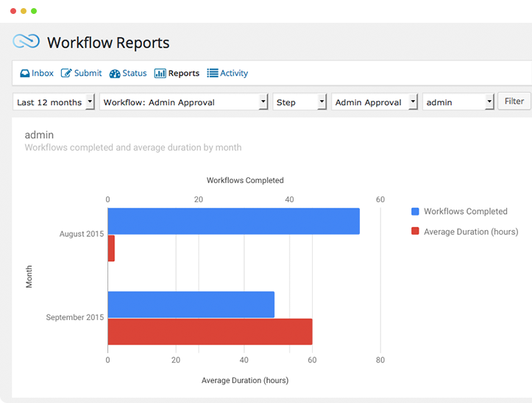Open the admin assignee dropdown
The width and height of the screenshot is (532, 403).
tap(458, 102)
